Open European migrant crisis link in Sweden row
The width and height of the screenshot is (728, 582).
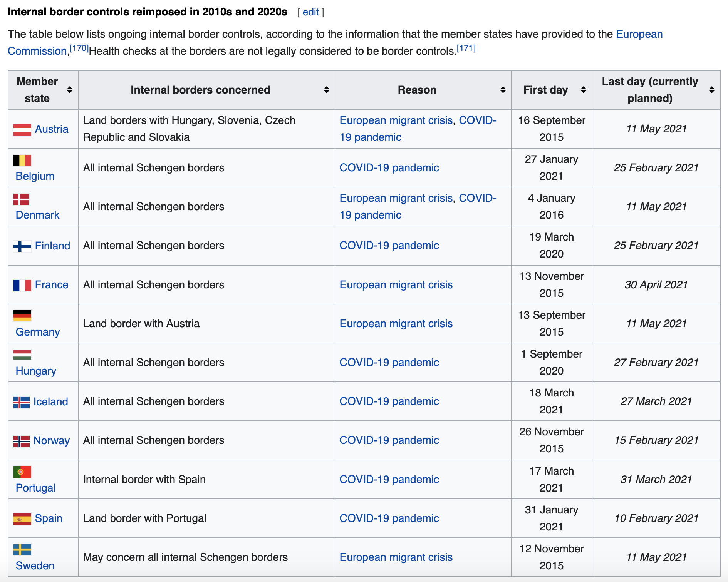click(396, 557)
